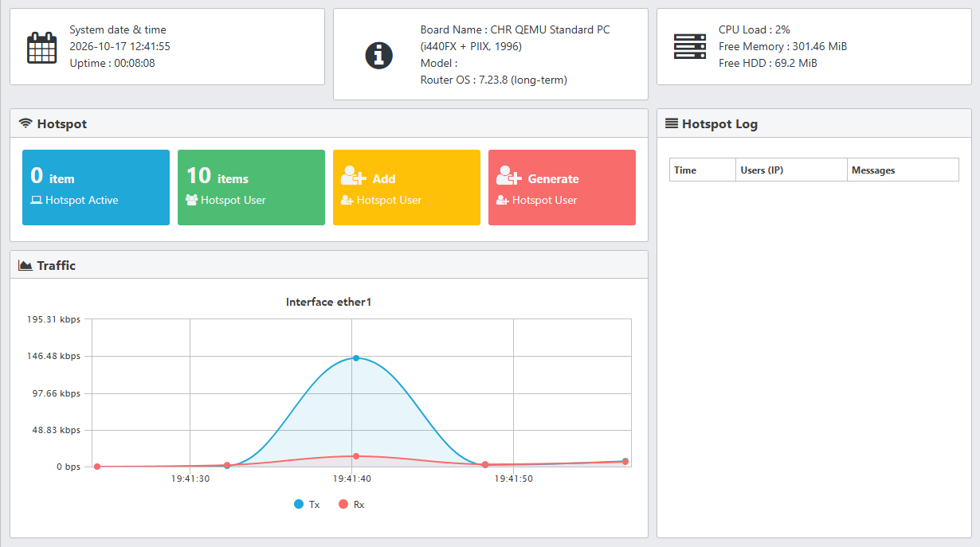Open the Hotspot Active card

96,188
